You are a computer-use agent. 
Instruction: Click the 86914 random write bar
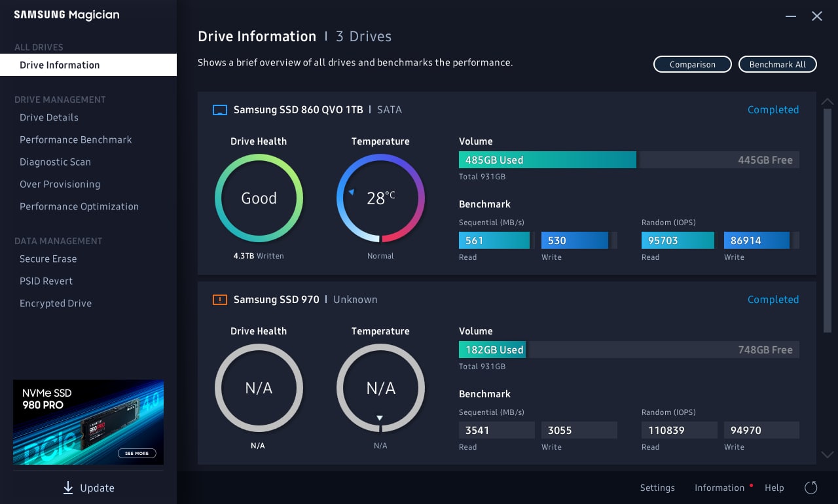click(757, 240)
